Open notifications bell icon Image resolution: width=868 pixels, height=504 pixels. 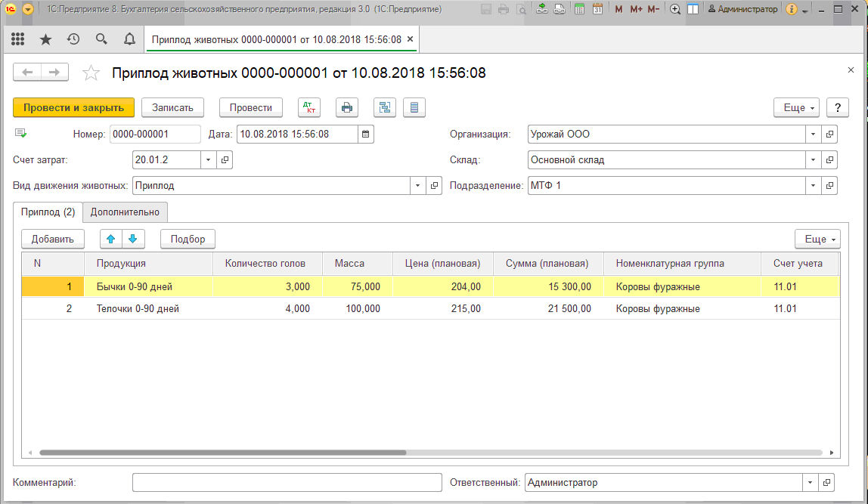tap(129, 39)
